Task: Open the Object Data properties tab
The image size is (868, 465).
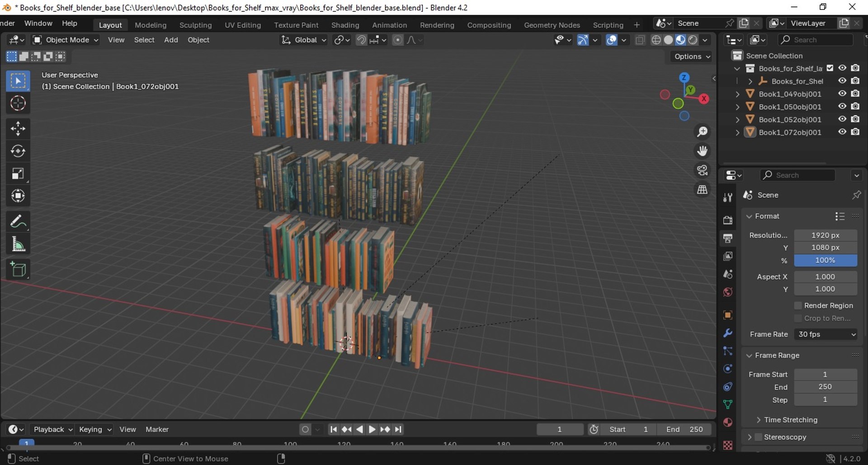Action: [x=727, y=404]
